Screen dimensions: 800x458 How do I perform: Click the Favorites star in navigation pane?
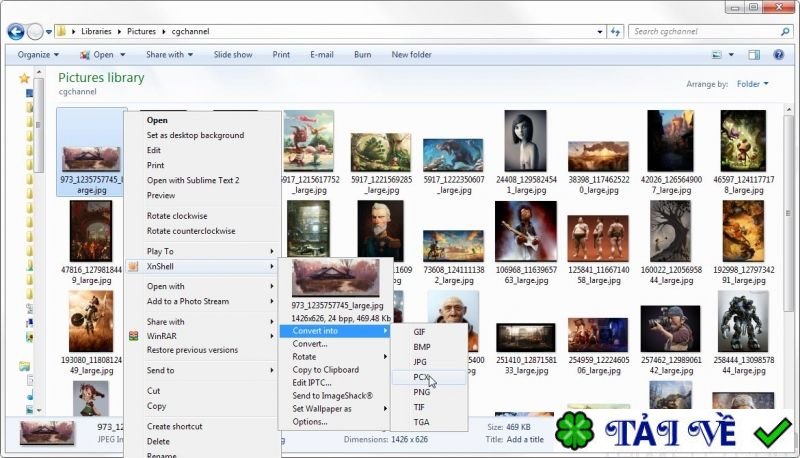tap(25, 77)
